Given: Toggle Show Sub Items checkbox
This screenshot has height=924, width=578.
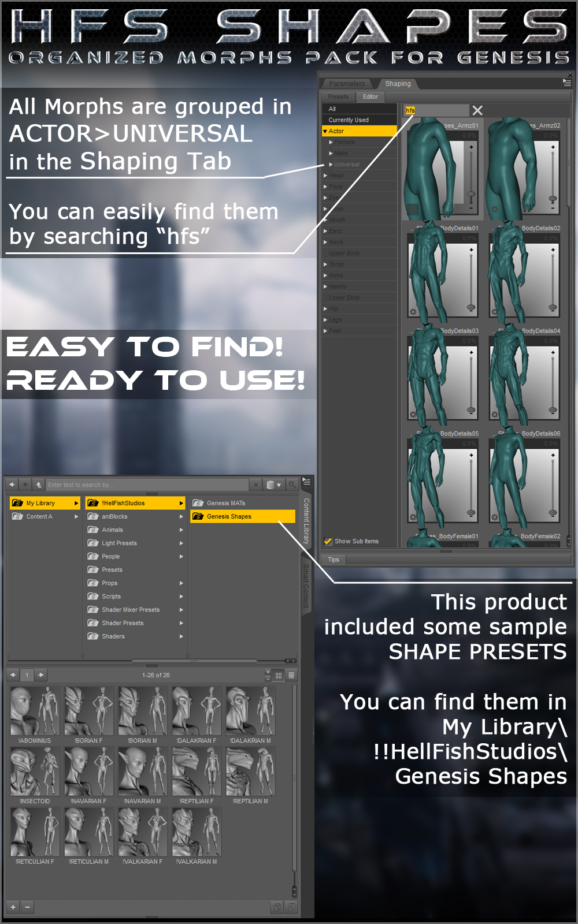Looking at the screenshot, I should [328, 541].
